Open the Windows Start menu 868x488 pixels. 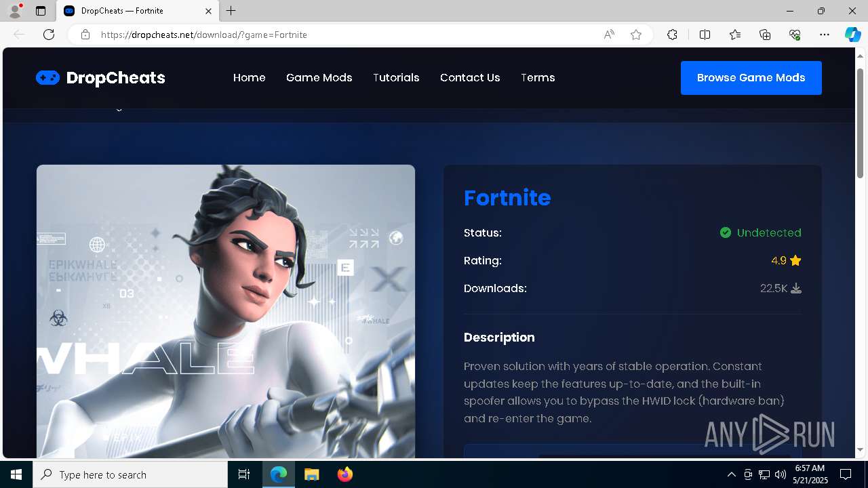tap(16, 474)
